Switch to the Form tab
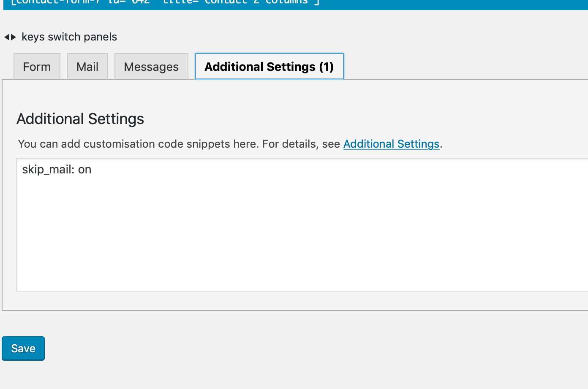This screenshot has width=588, height=389. point(37,67)
